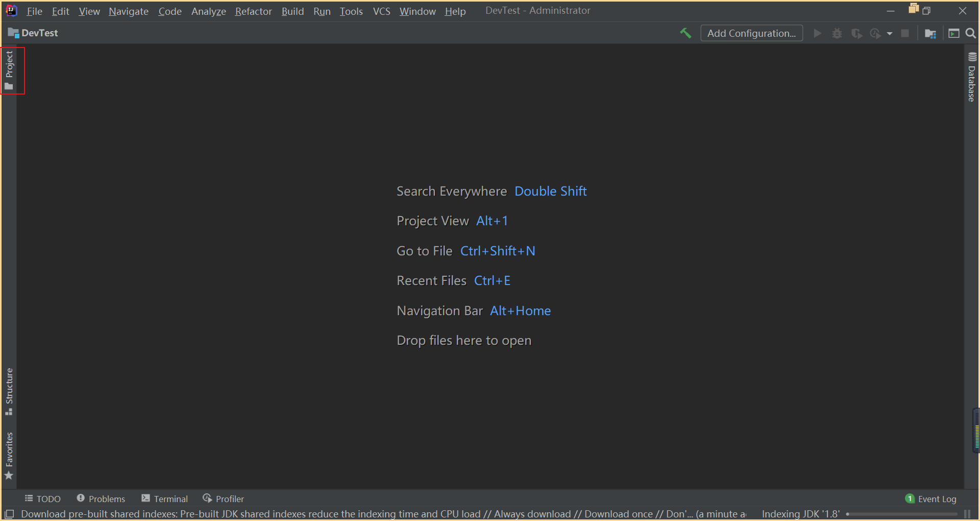
Task: Minimize the DevTest window
Action: click(891, 11)
